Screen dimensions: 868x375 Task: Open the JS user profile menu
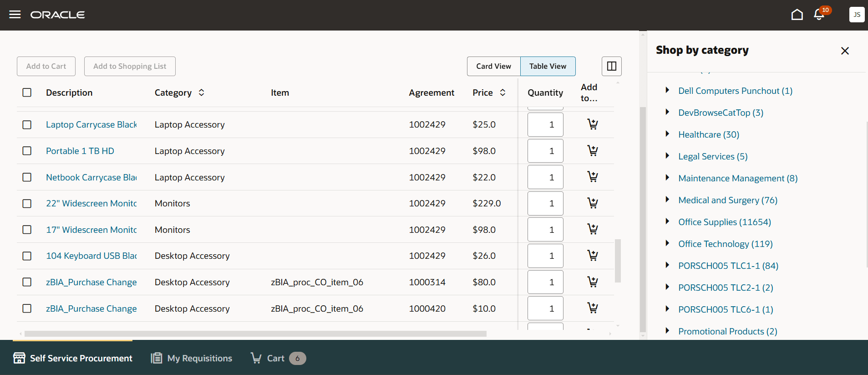coord(857,15)
